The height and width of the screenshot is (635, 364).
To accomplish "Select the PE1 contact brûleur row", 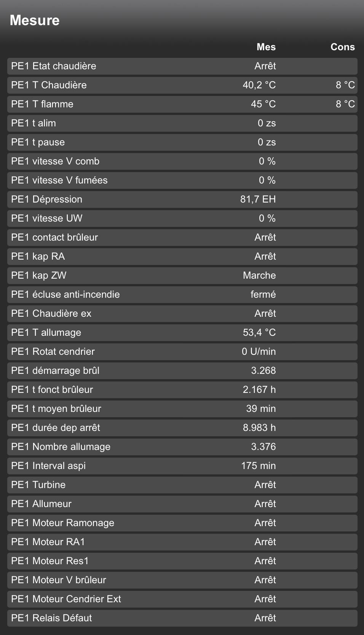I will click(182, 238).
